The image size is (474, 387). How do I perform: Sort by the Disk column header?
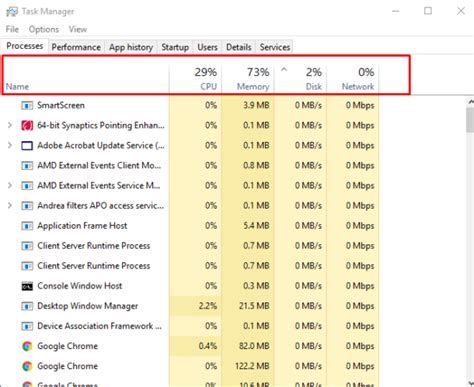tap(301, 79)
